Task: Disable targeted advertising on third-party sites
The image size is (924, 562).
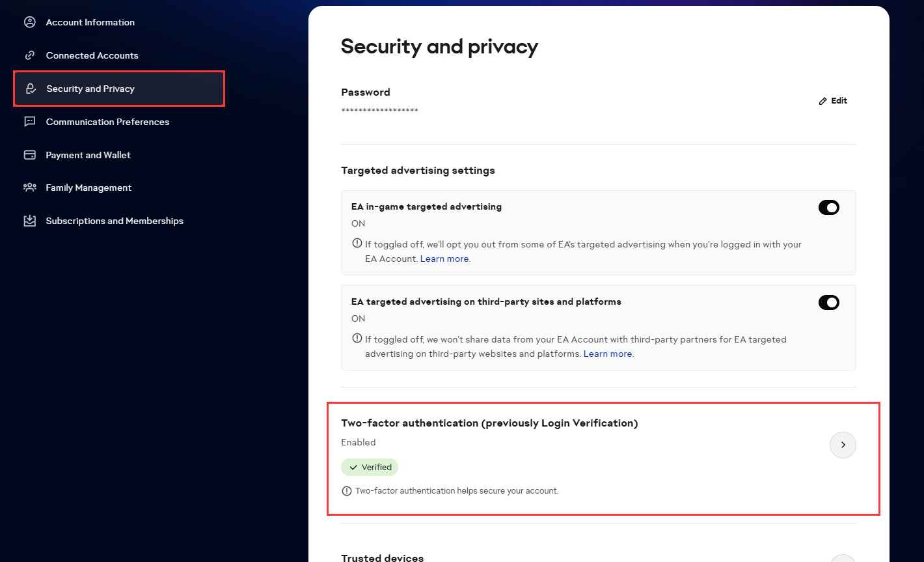Action: click(828, 303)
